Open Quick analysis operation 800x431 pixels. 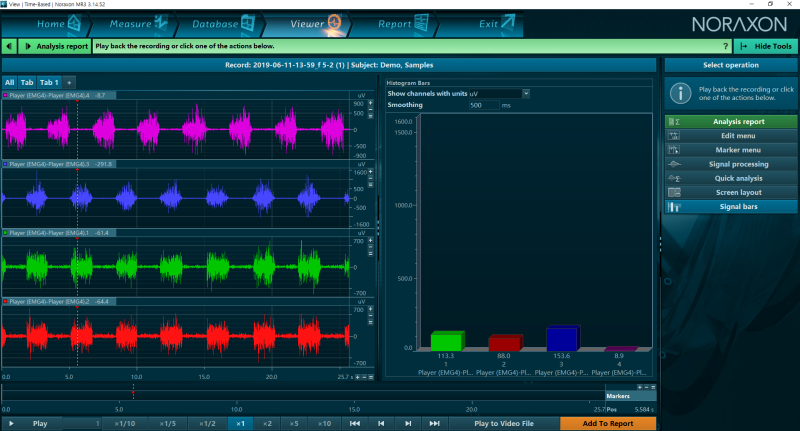pyautogui.click(x=731, y=178)
